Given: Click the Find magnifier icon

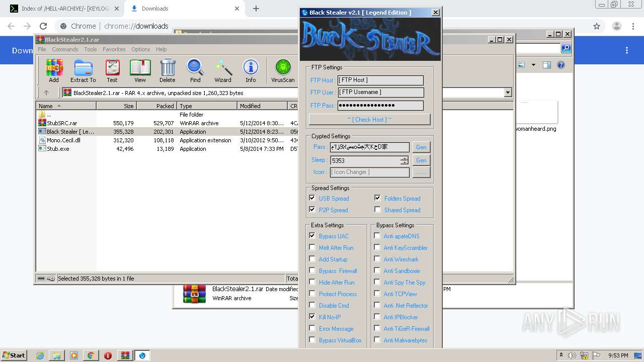Looking at the screenshot, I should click(x=195, y=70).
